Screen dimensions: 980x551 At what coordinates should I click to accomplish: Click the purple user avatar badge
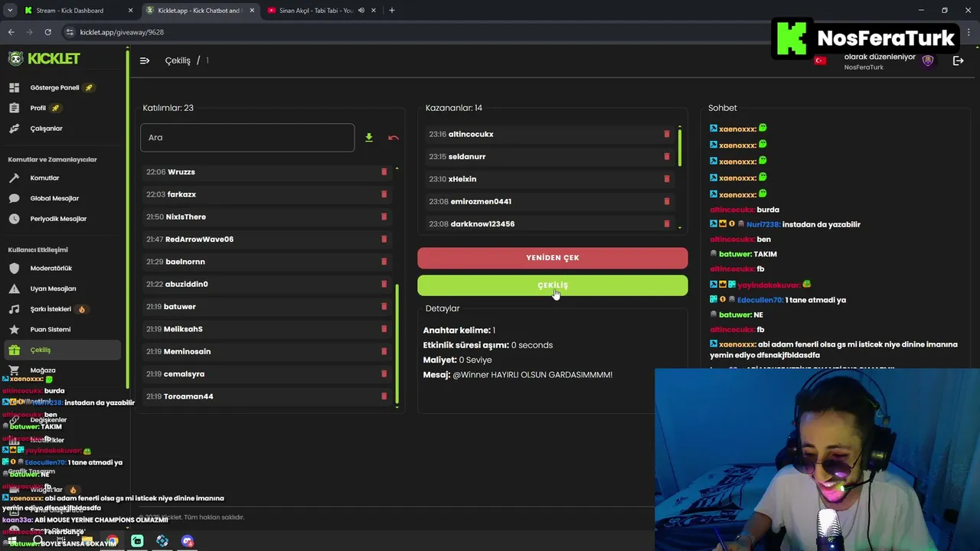point(928,60)
